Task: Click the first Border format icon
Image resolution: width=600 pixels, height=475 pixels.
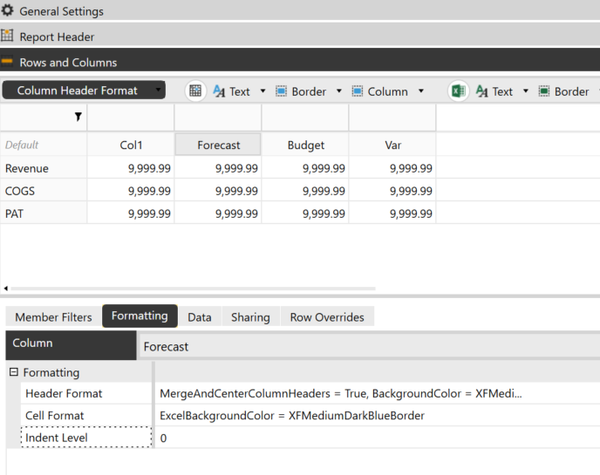Action: [x=279, y=91]
